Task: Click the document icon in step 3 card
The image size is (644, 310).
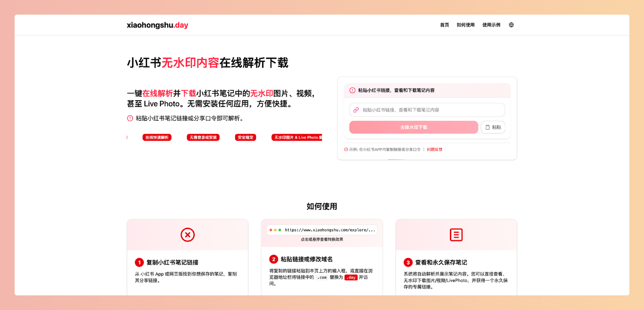Action: (456, 234)
